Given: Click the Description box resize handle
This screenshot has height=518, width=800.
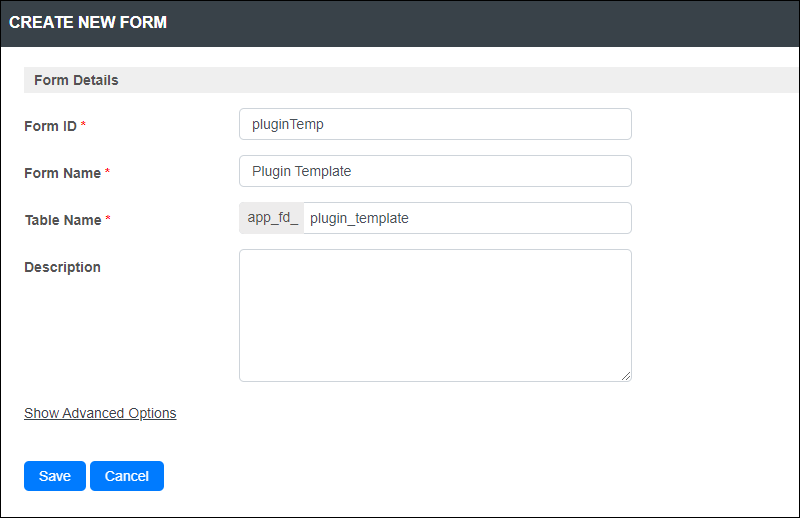Looking at the screenshot, I should [626, 376].
